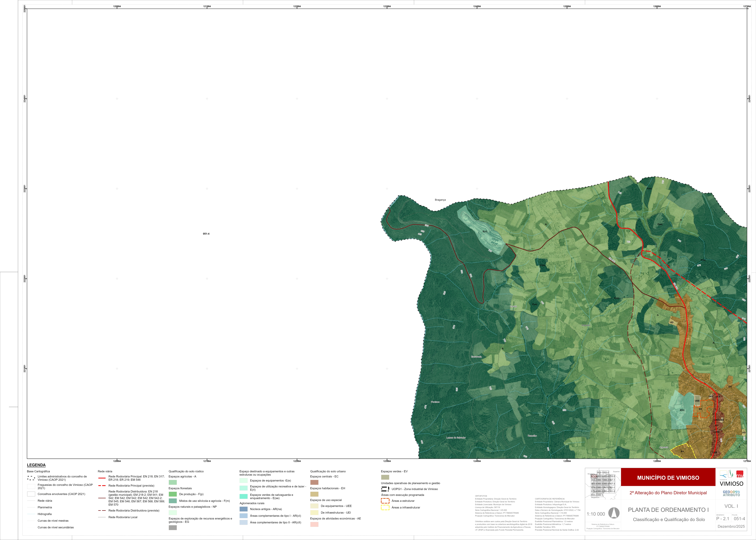This screenshot has width=756, height=540.
Task: Click the north arrow compass icon
Action: coord(614,513)
